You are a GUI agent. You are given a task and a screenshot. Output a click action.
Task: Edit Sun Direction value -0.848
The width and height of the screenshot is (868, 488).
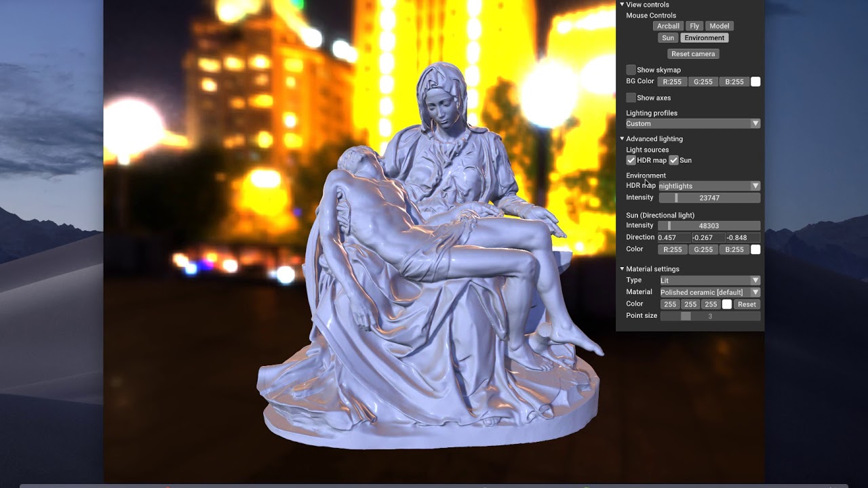[743, 238]
